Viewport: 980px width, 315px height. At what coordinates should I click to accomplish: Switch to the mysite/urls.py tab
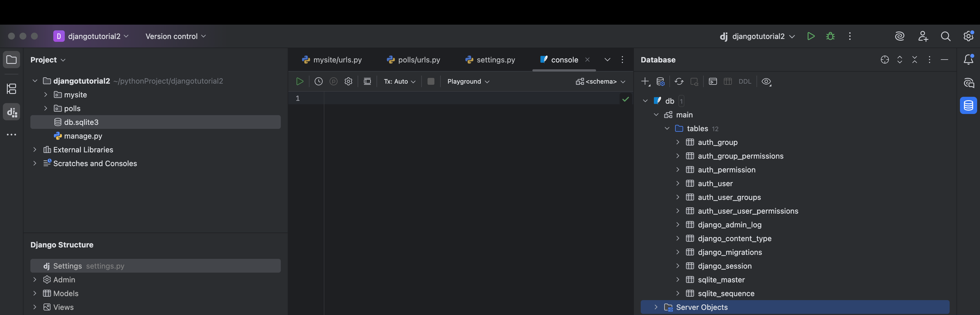tap(332, 60)
